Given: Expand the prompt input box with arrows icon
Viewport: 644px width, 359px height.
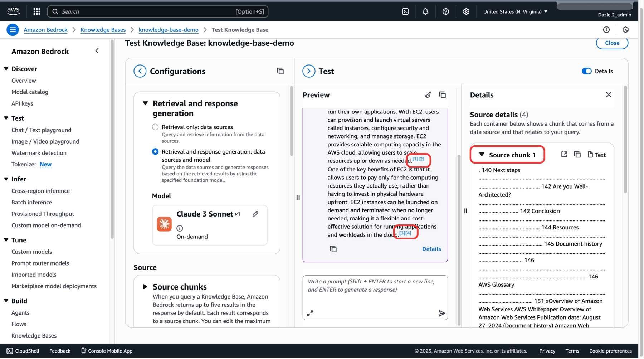Looking at the screenshot, I should click(x=310, y=314).
